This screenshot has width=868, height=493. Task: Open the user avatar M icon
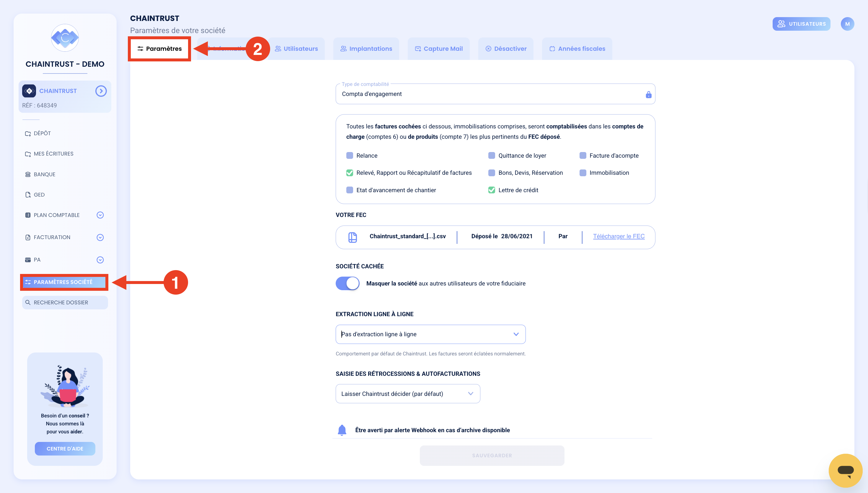click(847, 24)
